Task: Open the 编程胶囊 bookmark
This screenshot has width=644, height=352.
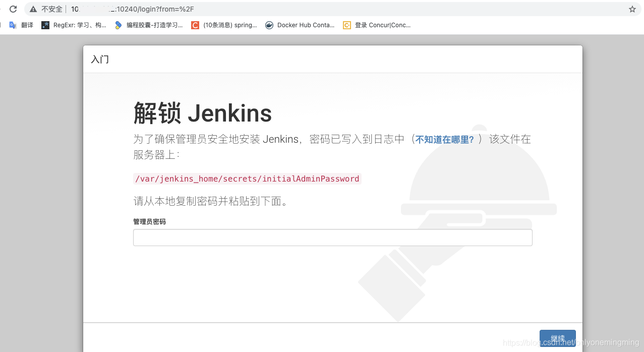Action: [149, 25]
